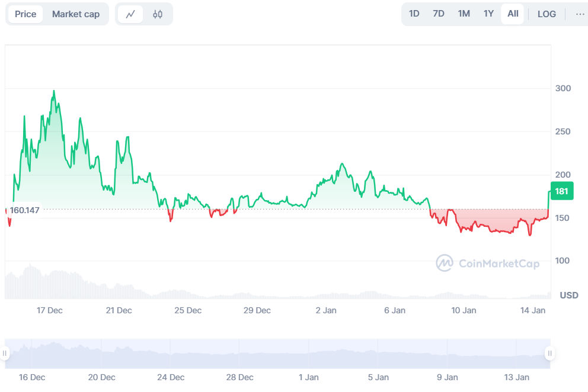Image resolution: width=588 pixels, height=392 pixels.
Task: Open the three-dot more options menu
Action: click(x=580, y=14)
